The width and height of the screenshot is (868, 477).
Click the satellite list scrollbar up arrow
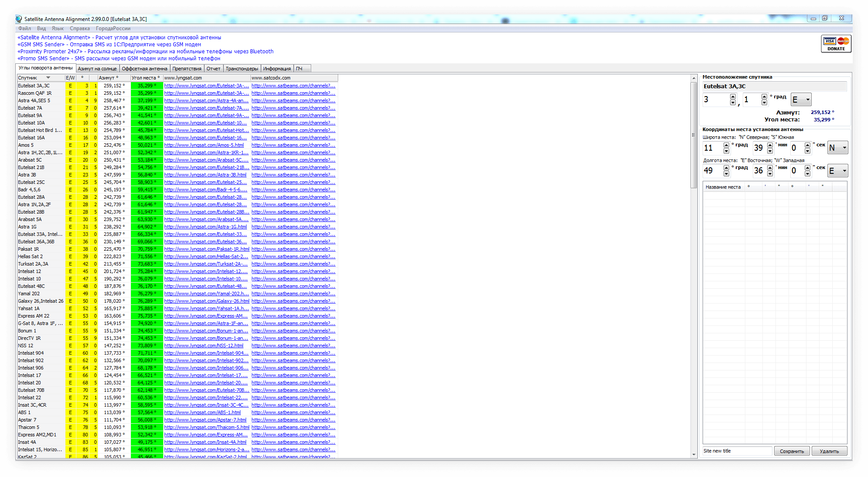coord(694,78)
